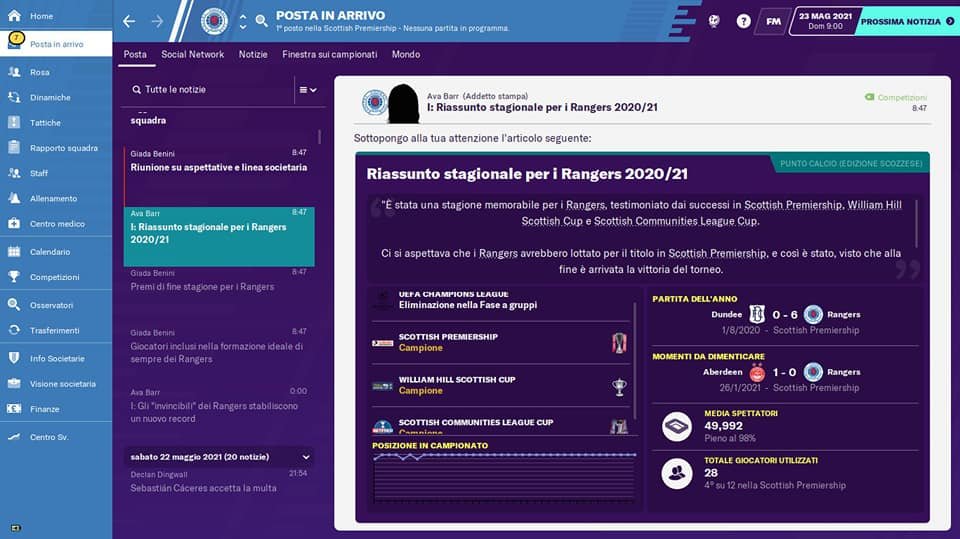Click the Dundee club badge

[757, 315]
